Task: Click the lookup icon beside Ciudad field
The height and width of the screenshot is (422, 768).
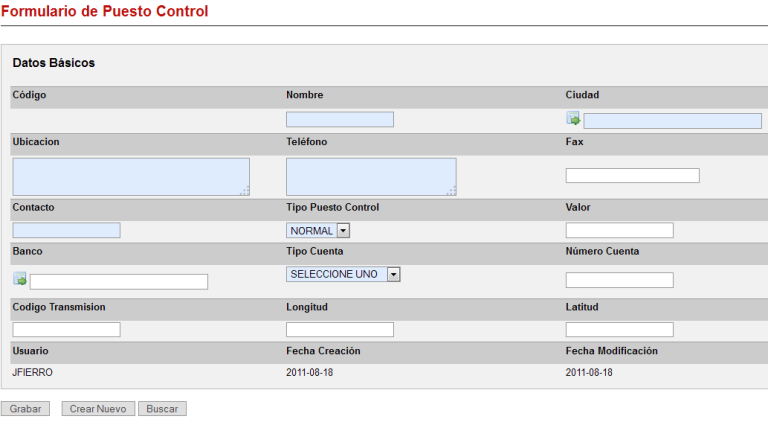Action: tap(573, 119)
